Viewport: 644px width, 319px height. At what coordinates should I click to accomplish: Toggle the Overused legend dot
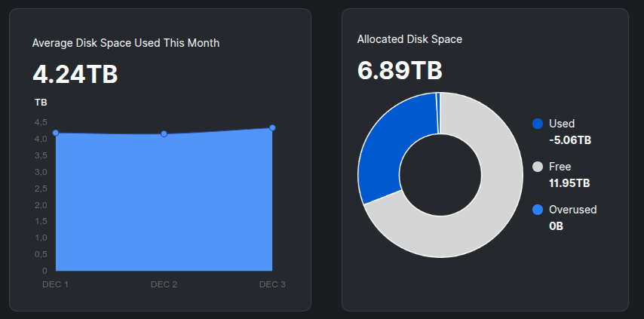[538, 210]
